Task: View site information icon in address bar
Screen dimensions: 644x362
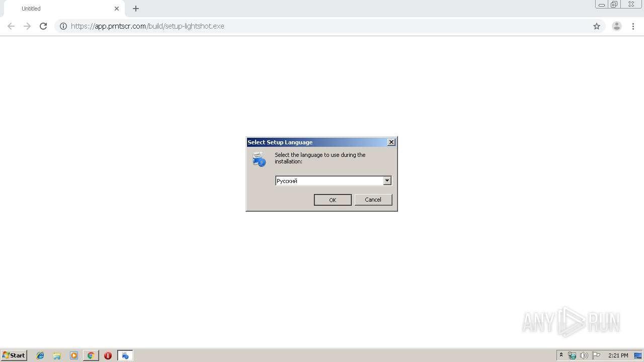Action: [x=63, y=26]
